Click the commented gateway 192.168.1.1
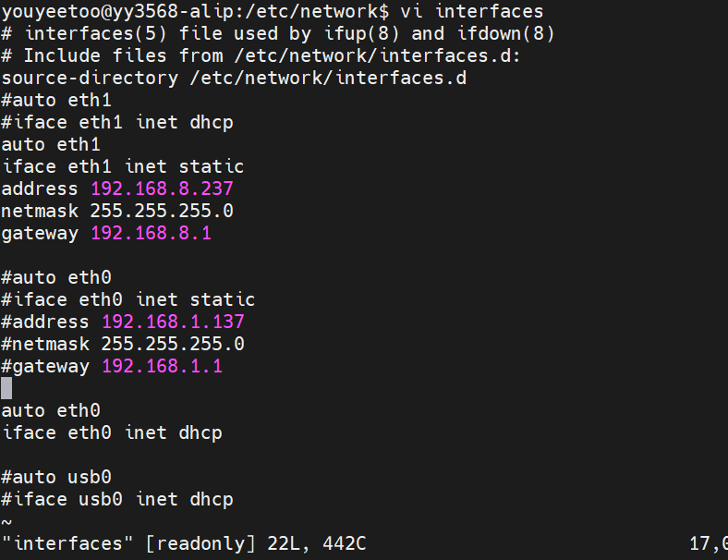Screen dimensions: 728x560 [x=162, y=366]
